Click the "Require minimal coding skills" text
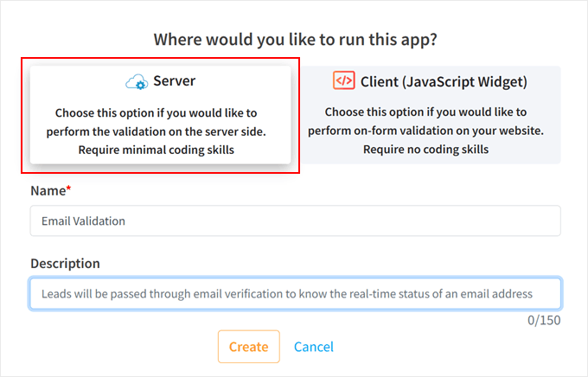The width and height of the screenshot is (588, 377). click(156, 150)
